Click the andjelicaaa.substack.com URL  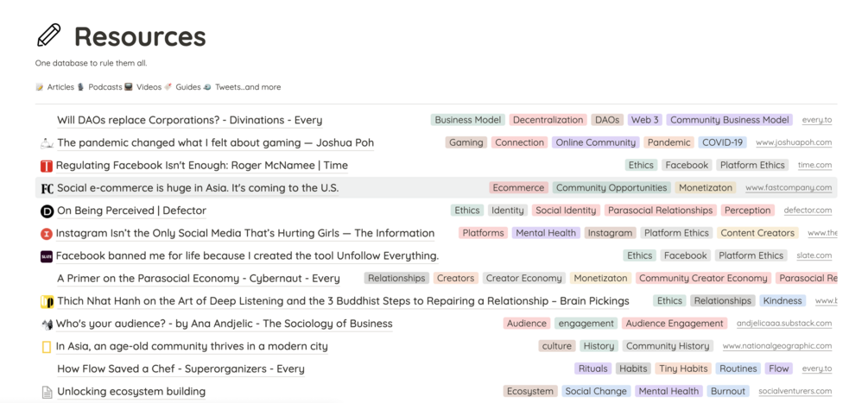click(784, 324)
